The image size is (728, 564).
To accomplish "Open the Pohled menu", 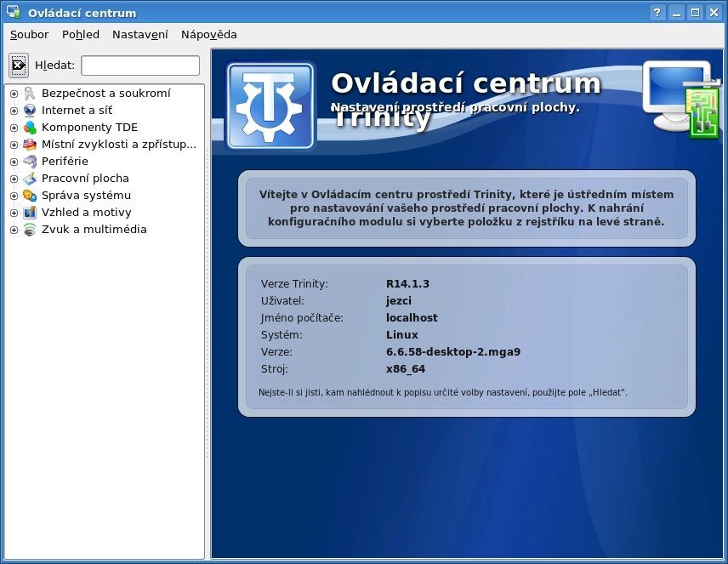I will (81, 35).
